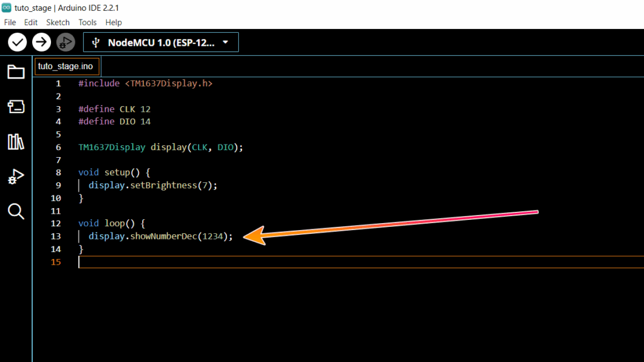The width and height of the screenshot is (644, 362).
Task: Open the Help menu
Action: pos(113,23)
